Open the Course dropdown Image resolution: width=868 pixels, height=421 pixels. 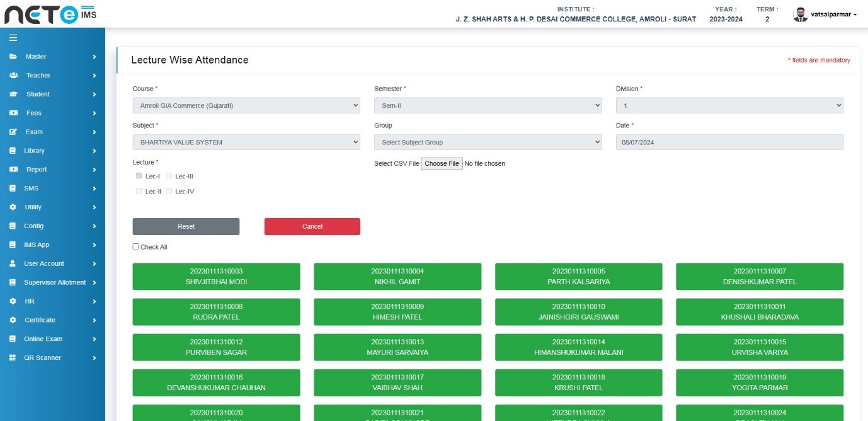pos(246,106)
